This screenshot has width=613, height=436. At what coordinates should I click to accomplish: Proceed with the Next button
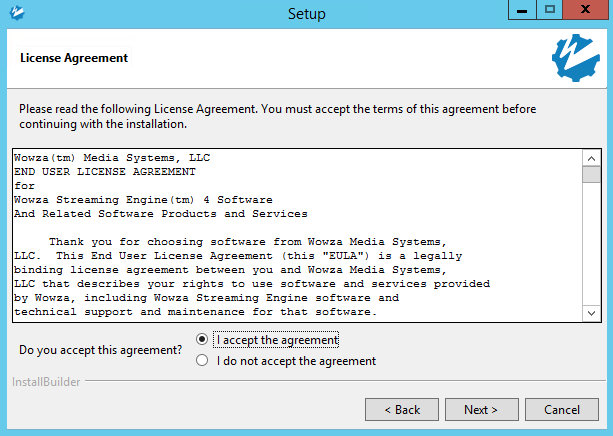(x=480, y=410)
